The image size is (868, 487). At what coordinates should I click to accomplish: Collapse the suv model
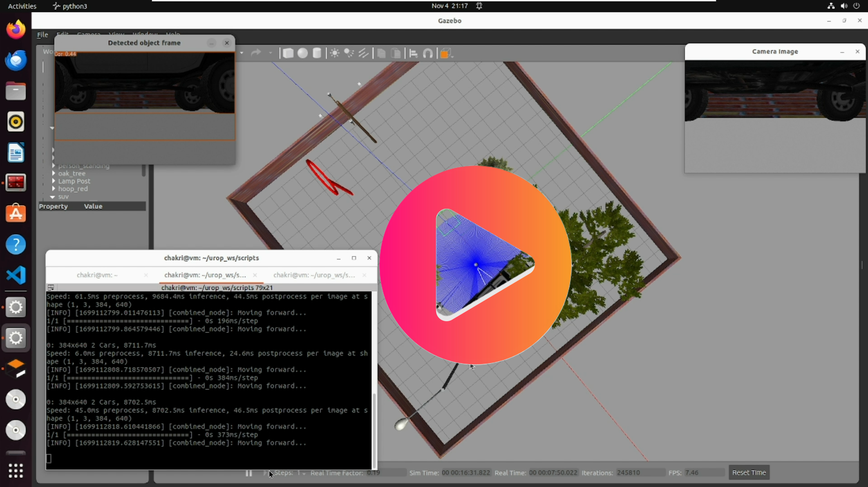52,197
